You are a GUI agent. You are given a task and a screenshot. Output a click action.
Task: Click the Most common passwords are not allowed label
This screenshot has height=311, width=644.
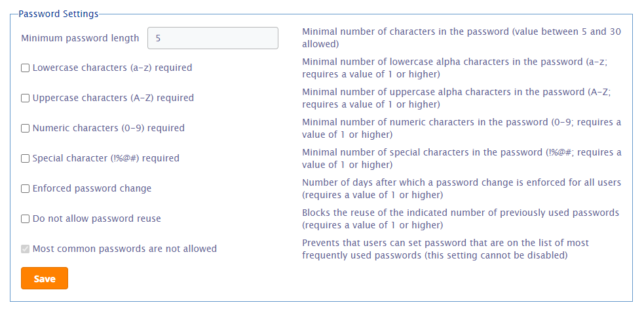[x=124, y=249]
